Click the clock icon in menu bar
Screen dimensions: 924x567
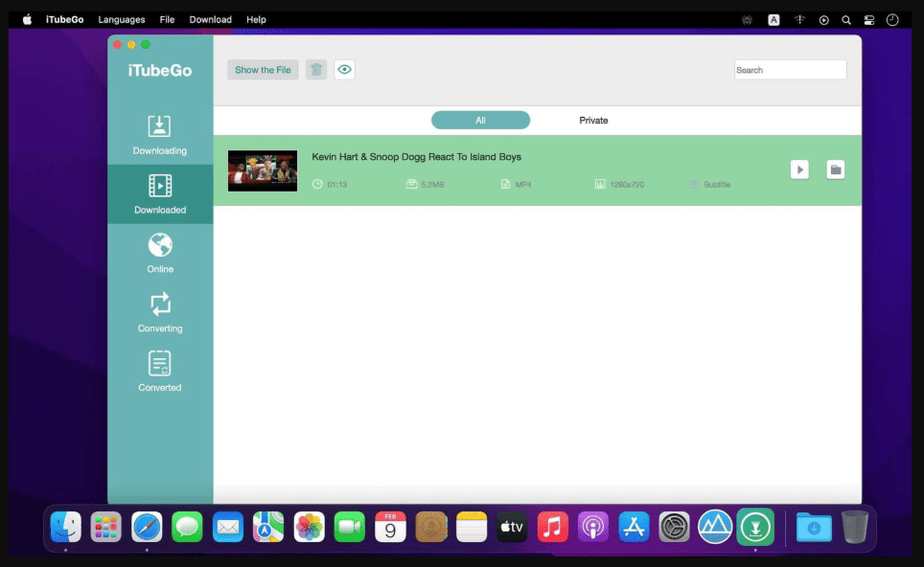click(892, 20)
